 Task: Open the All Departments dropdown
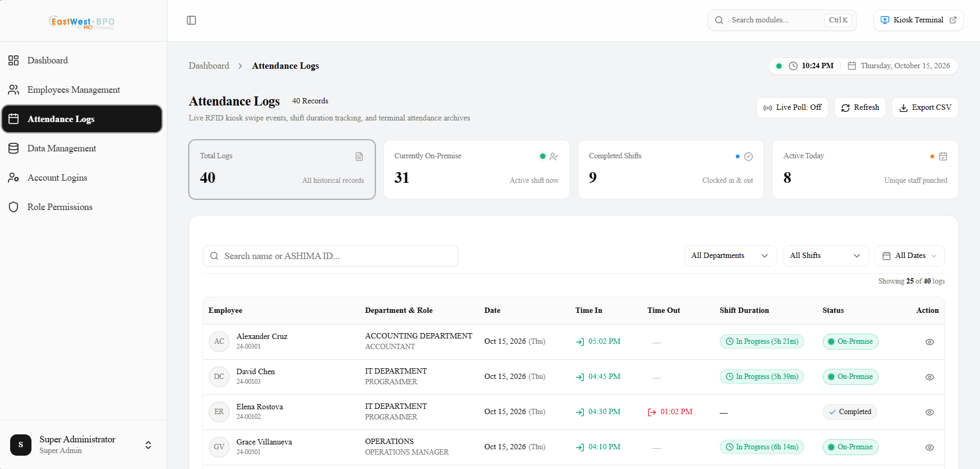pyautogui.click(x=730, y=256)
